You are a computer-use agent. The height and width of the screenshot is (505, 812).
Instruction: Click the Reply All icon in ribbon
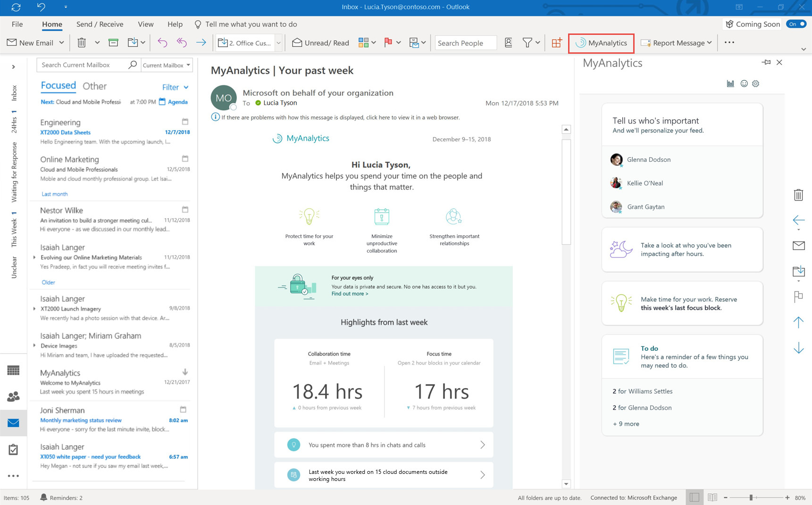(182, 43)
